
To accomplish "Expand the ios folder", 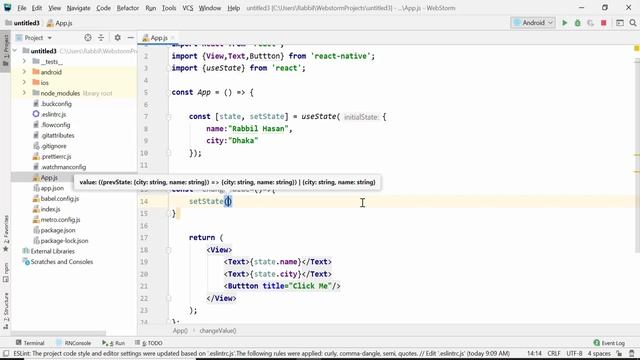I will pos(24,82).
